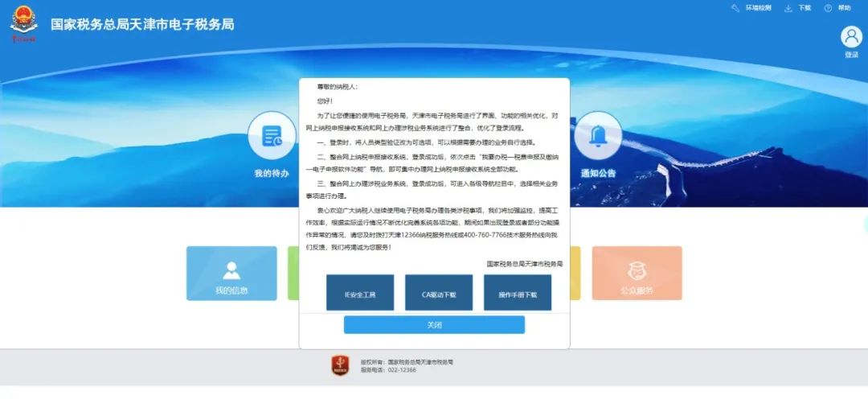Click the greeting line 尊敬的纳税人
Viewport: 868px width, 420px height.
337,87
